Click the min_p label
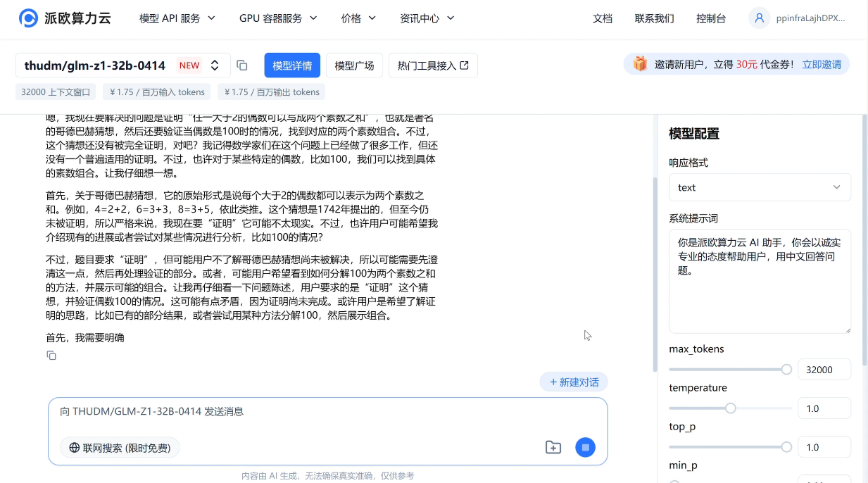Image resolution: width=868 pixels, height=483 pixels. tap(684, 465)
